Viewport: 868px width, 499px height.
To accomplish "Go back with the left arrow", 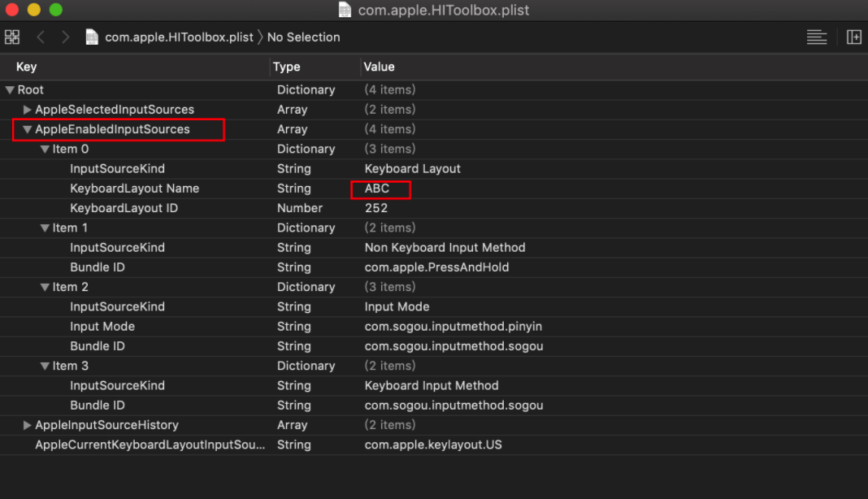I will pos(41,37).
